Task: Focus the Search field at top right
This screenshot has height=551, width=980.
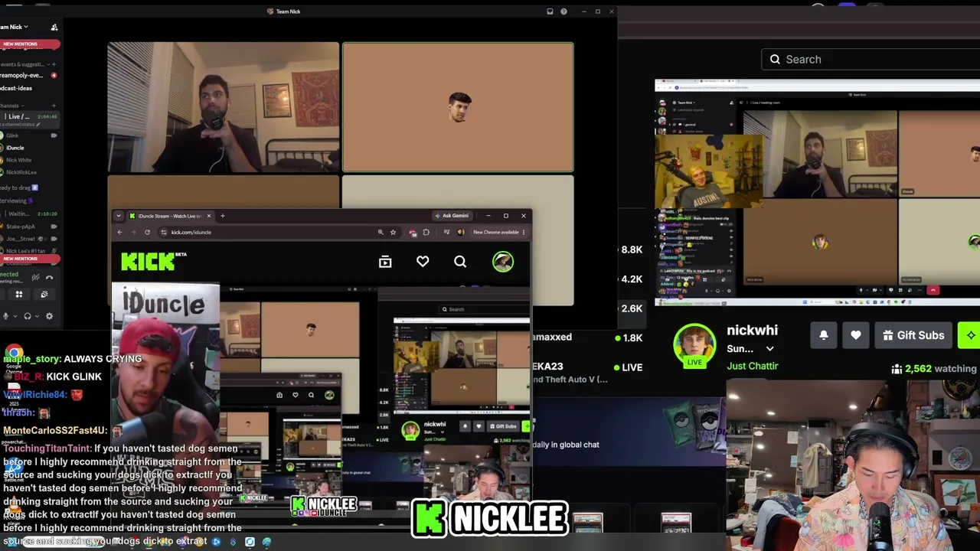Action: pos(871,59)
